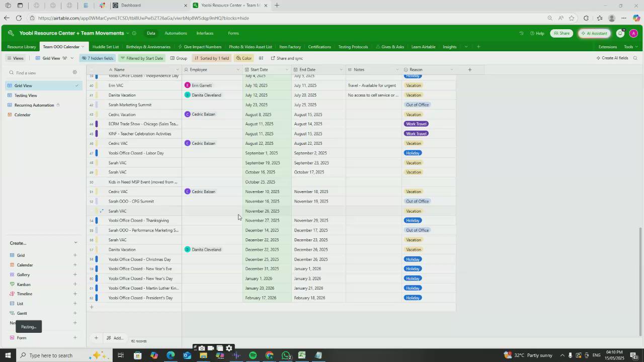
Task: Click the bottom bar add record plus button
Action: click(96, 338)
